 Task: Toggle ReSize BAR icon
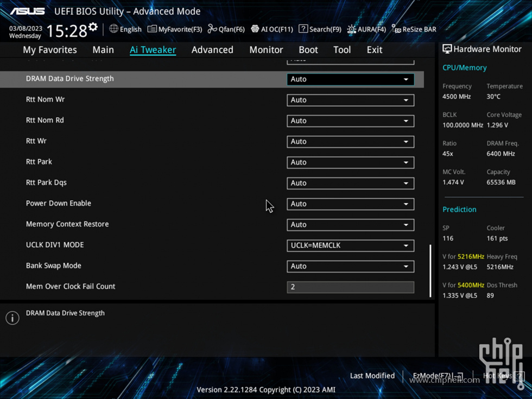click(x=396, y=29)
